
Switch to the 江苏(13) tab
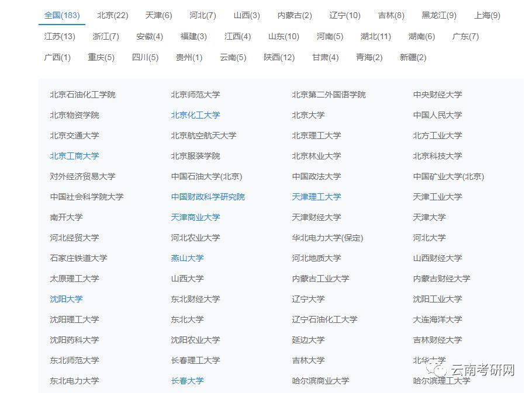point(60,37)
